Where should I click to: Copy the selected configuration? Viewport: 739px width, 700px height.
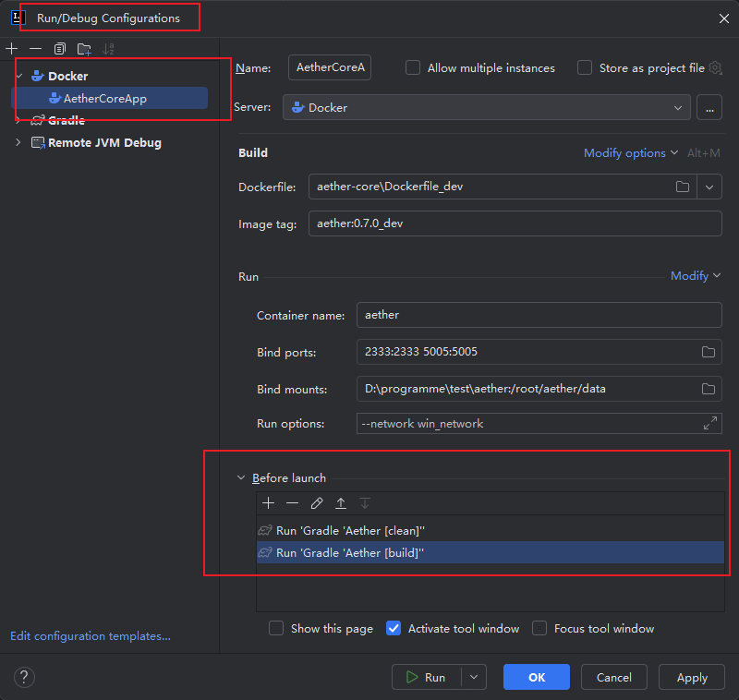click(x=60, y=49)
